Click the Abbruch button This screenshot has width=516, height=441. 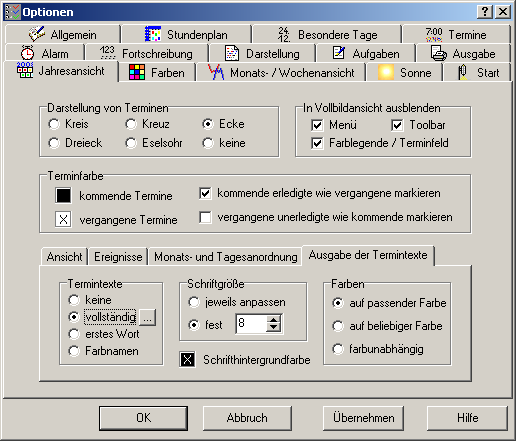pos(247,418)
